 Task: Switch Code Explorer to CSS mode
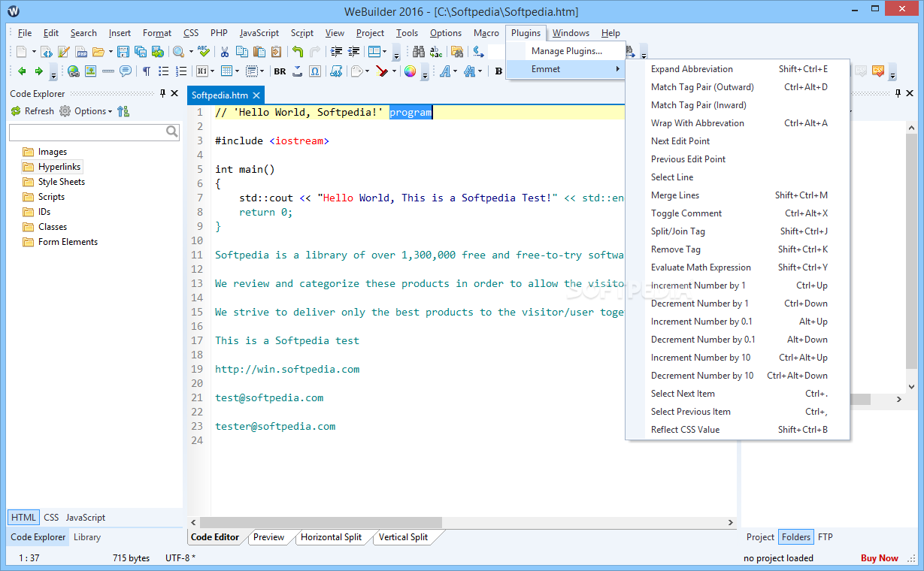pos(51,518)
